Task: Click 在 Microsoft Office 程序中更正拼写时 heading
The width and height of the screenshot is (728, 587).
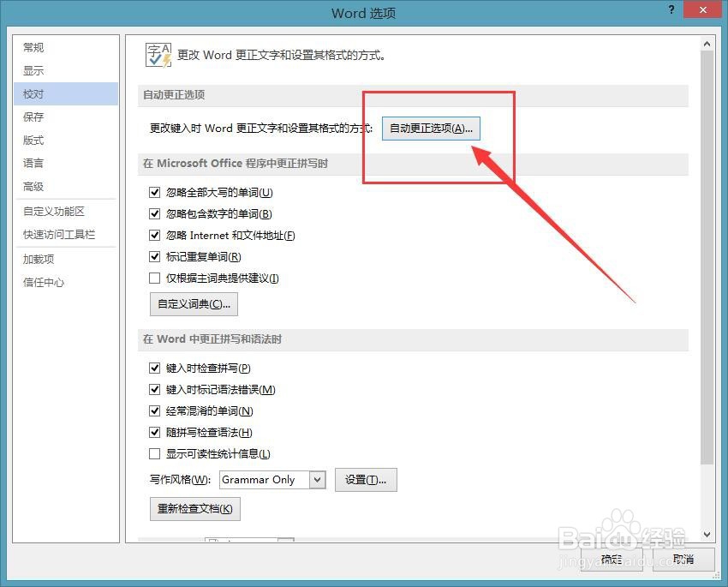Action: click(236, 164)
